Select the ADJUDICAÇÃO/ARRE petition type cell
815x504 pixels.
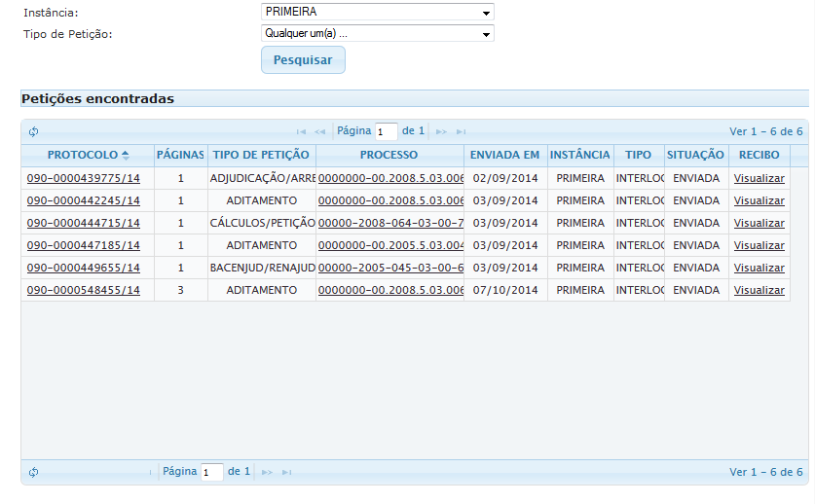(262, 178)
